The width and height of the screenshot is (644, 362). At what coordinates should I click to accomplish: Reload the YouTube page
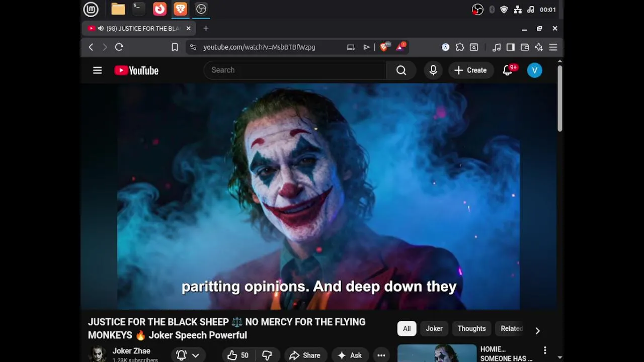(x=119, y=47)
